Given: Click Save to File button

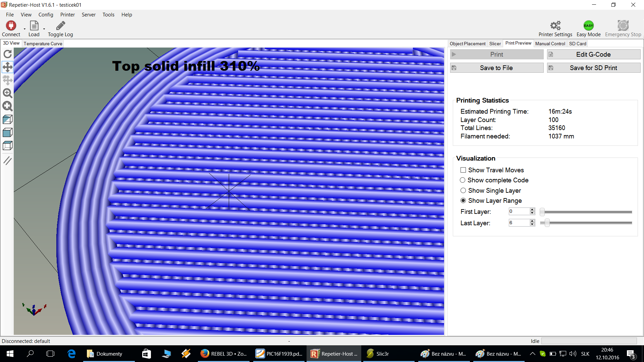Looking at the screenshot, I should [496, 68].
